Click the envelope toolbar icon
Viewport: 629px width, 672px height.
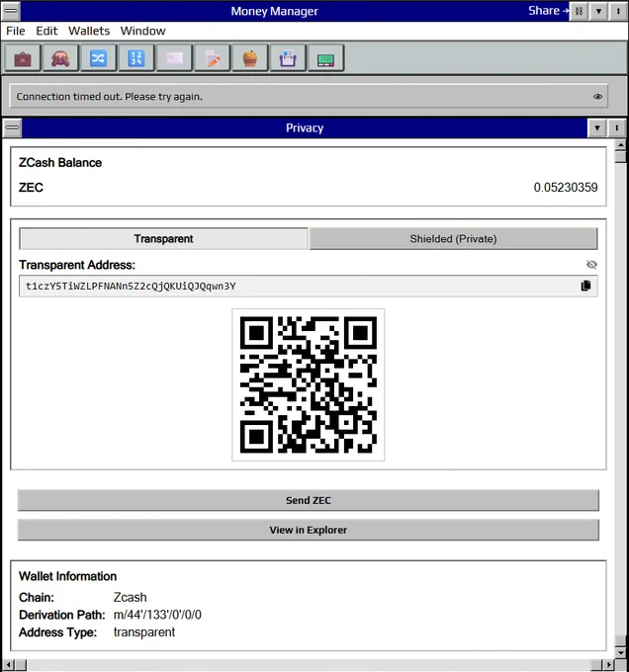[x=174, y=58]
